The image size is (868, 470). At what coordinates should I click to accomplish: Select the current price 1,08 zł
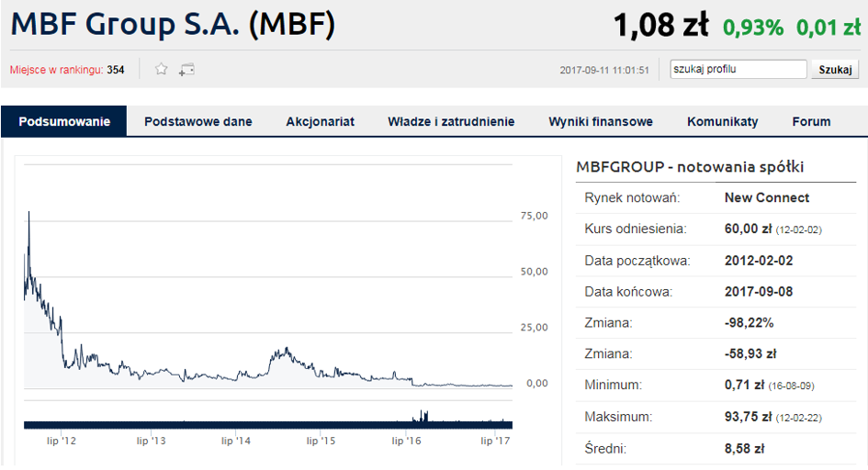tap(661, 25)
